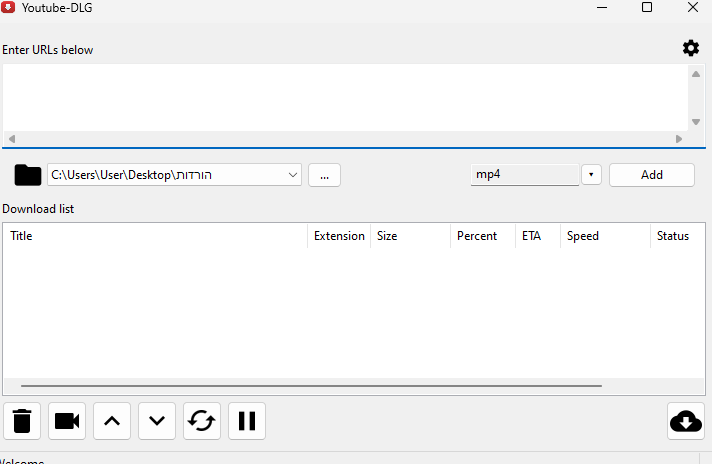Maximize the Youtube-DLG window
Image resolution: width=712 pixels, height=464 pixels.
tap(647, 7)
